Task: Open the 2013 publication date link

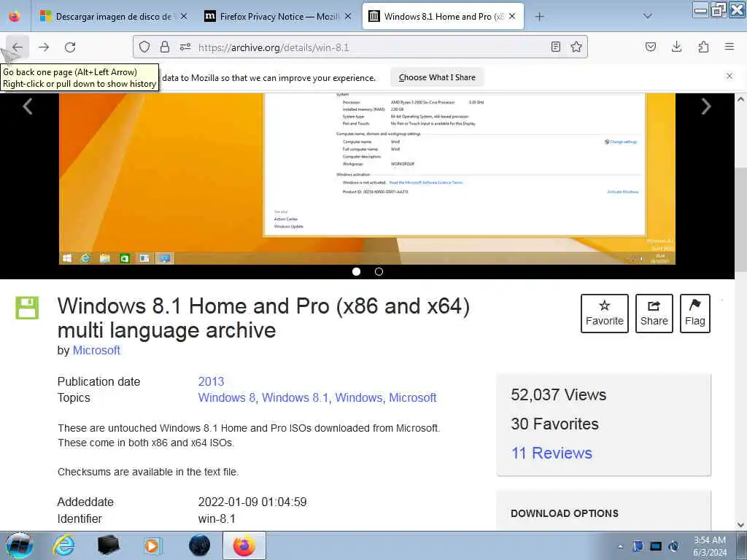Action: tap(211, 381)
